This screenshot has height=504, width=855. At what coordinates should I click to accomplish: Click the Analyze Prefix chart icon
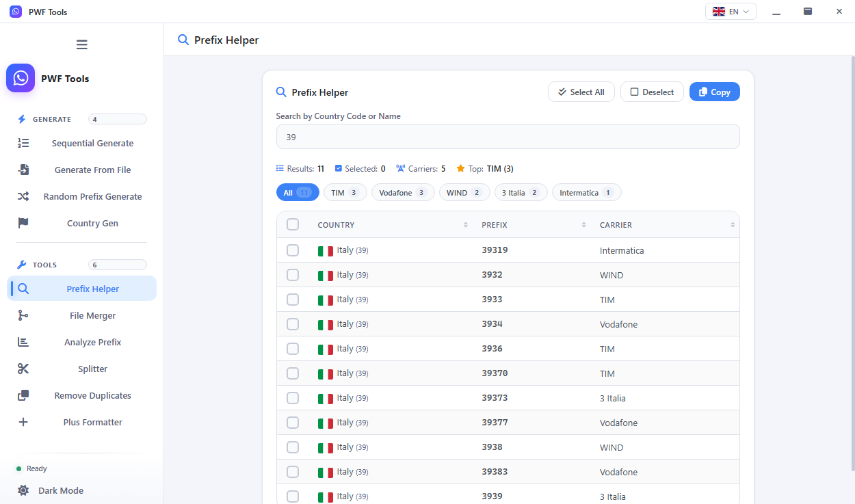[x=23, y=342]
